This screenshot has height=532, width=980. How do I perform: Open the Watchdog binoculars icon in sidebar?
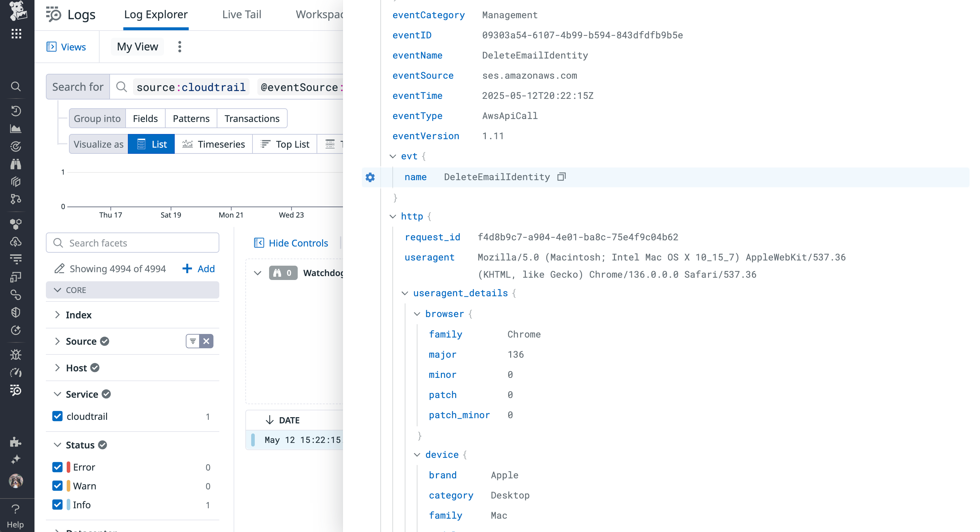(16, 164)
